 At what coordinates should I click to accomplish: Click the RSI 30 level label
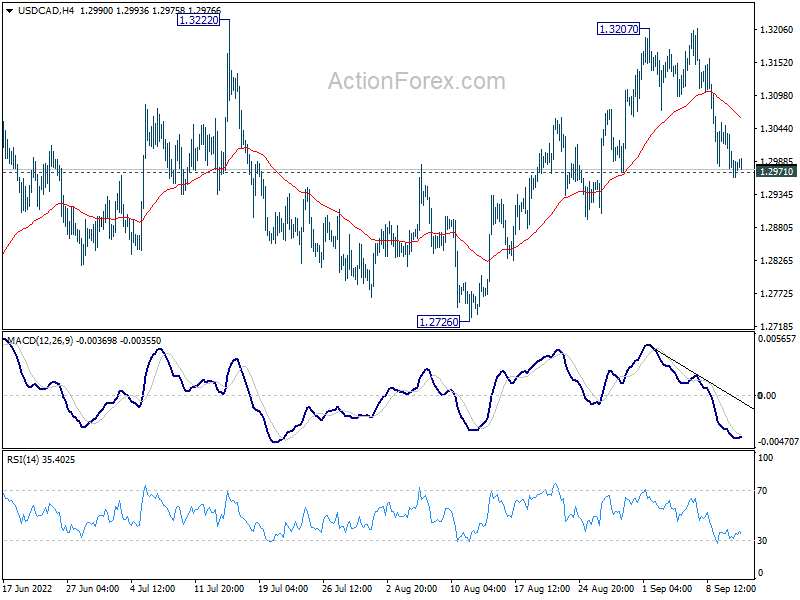pos(762,540)
